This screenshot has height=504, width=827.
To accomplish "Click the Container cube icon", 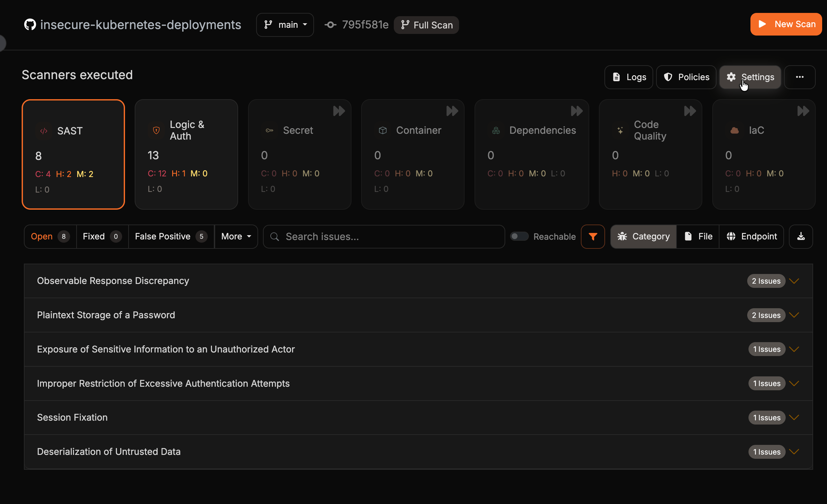I will pos(382,130).
